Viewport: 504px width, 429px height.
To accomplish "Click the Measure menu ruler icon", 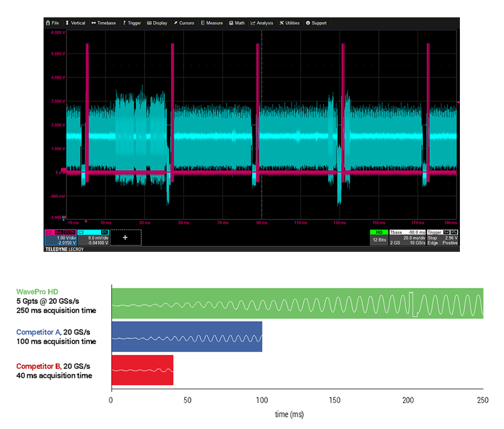I will pyautogui.click(x=203, y=23).
